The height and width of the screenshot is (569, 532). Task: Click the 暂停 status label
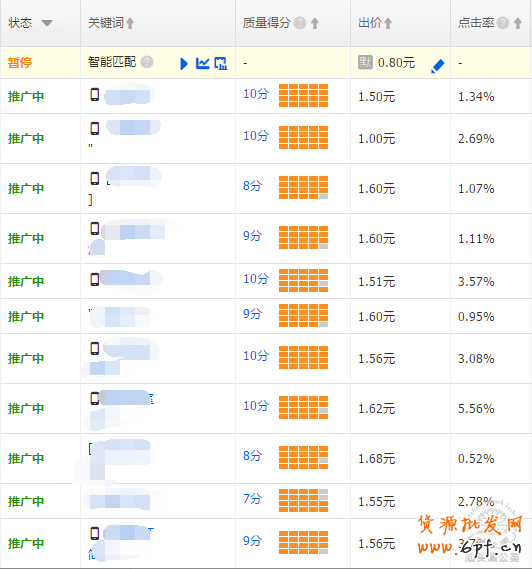click(20, 63)
